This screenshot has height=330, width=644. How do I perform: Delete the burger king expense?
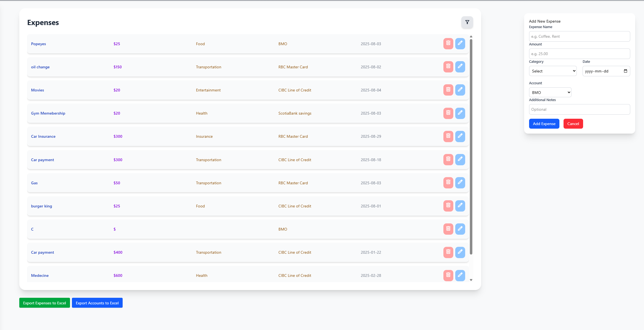point(448,206)
